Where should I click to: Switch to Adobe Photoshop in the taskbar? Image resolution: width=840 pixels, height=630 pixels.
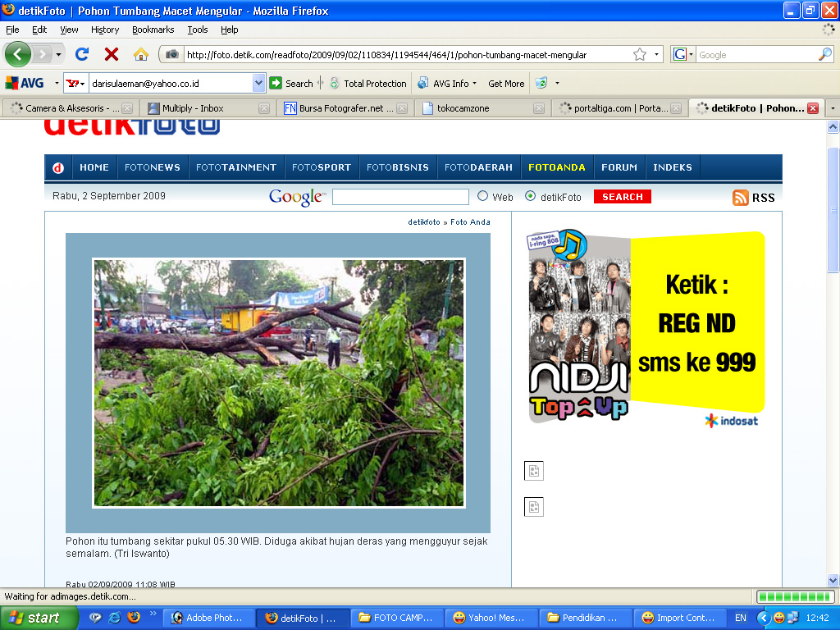(208, 618)
